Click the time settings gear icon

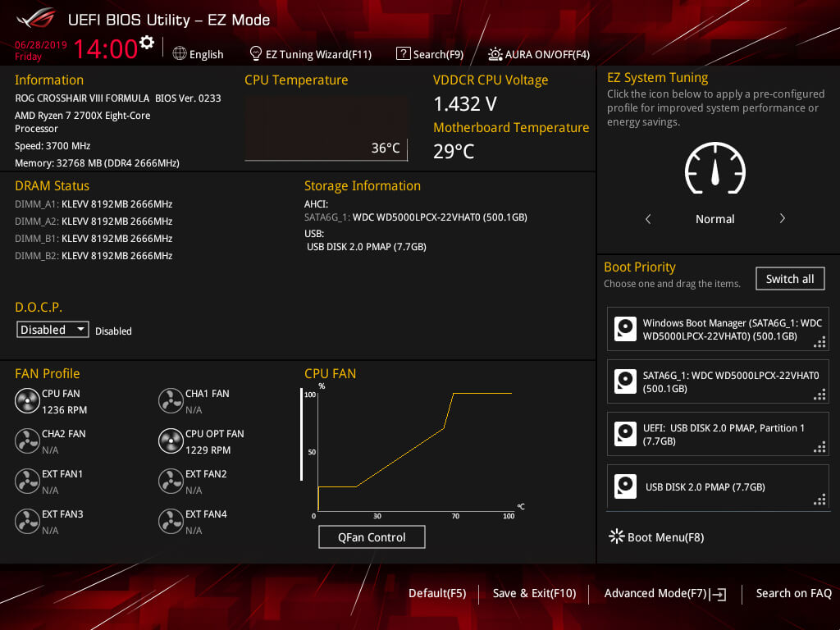[147, 43]
